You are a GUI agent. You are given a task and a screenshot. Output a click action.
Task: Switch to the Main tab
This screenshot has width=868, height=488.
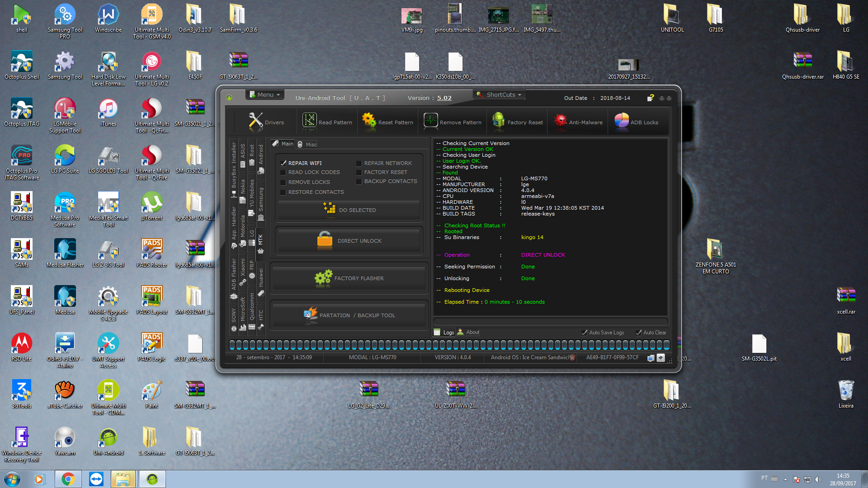click(x=283, y=144)
